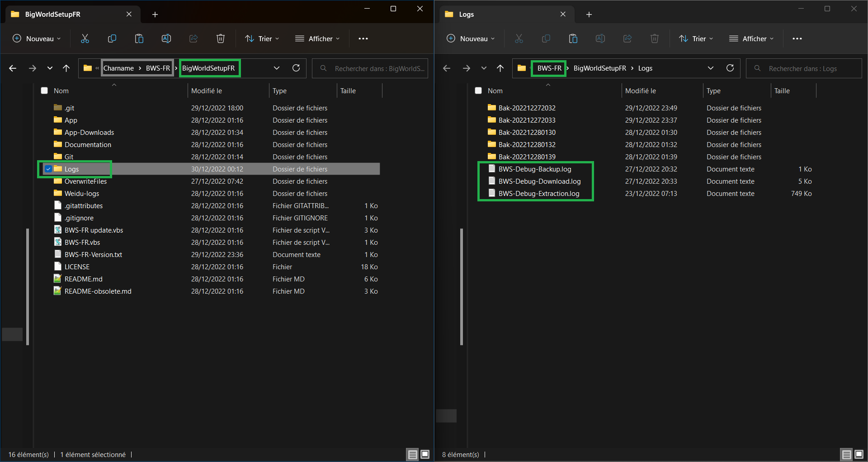Open Trier dropdown in Logs window
This screenshot has height=462, width=868.
pos(696,38)
